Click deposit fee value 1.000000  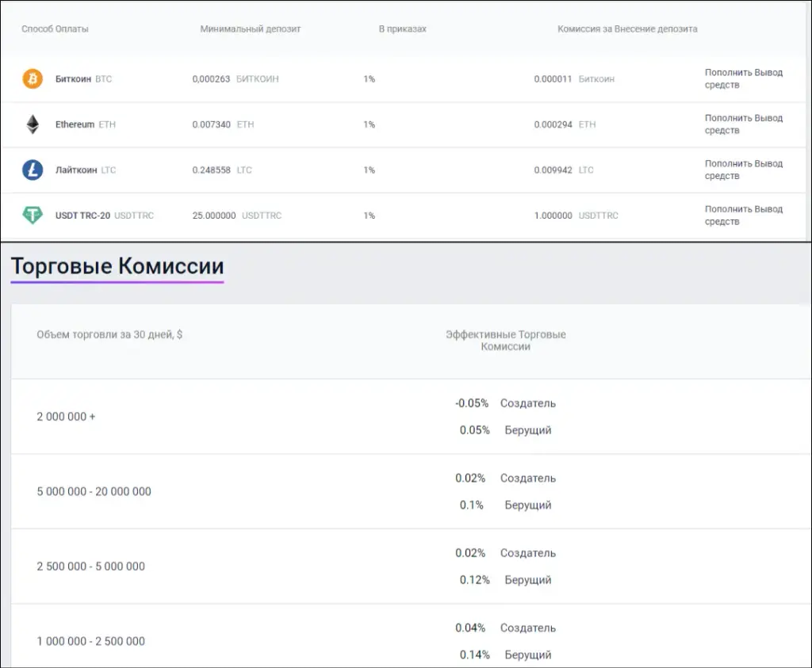click(x=553, y=216)
